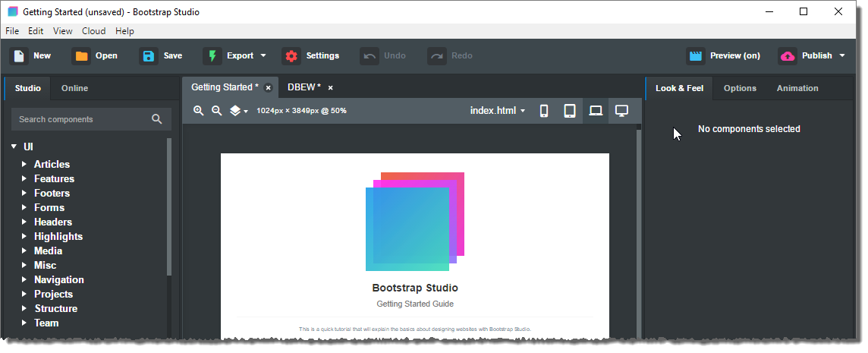The image size is (868, 353).
Task: Switch to Look & Feel tab
Action: [x=680, y=88]
